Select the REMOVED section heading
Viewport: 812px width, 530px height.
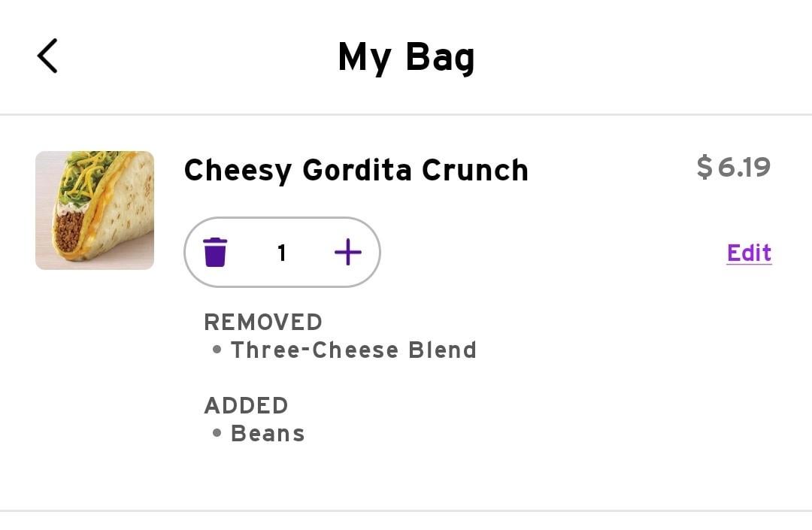click(x=263, y=322)
